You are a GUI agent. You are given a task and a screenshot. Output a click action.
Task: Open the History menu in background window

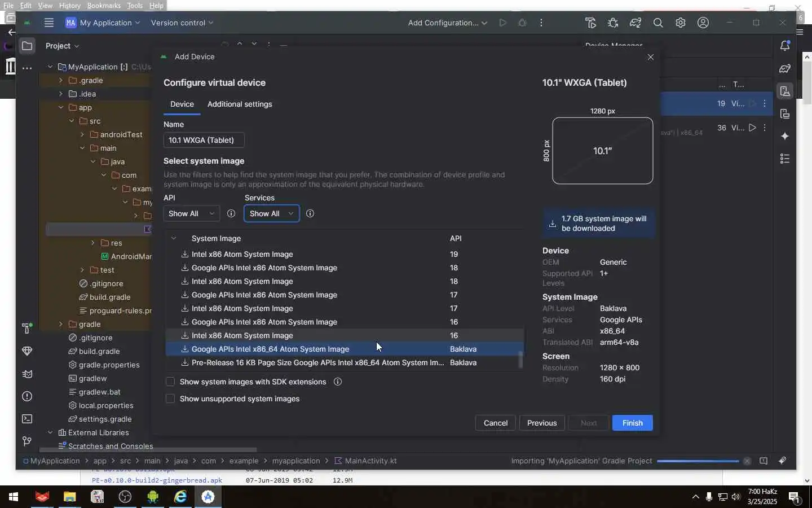(x=70, y=6)
